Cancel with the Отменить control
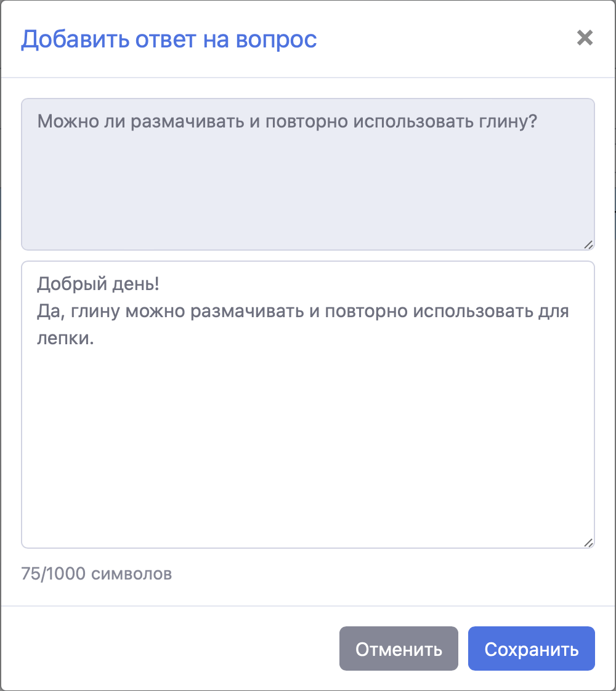 [x=398, y=648]
